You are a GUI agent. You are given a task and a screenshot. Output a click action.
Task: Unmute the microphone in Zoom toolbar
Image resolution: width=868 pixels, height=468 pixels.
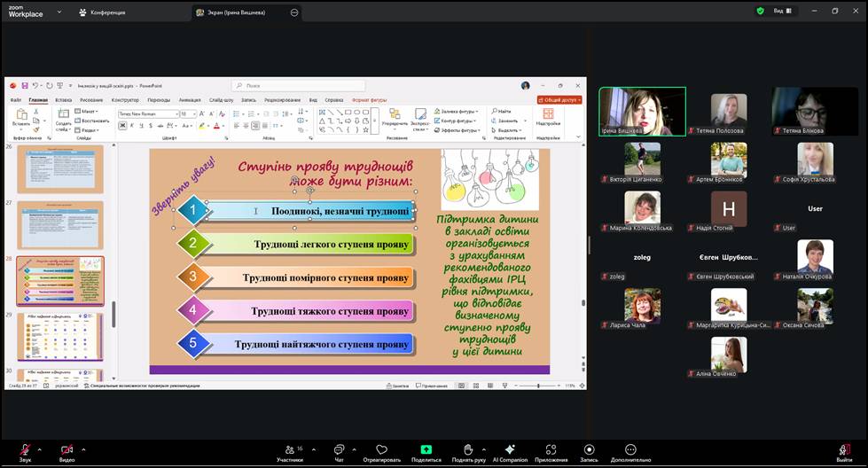[x=25, y=449]
